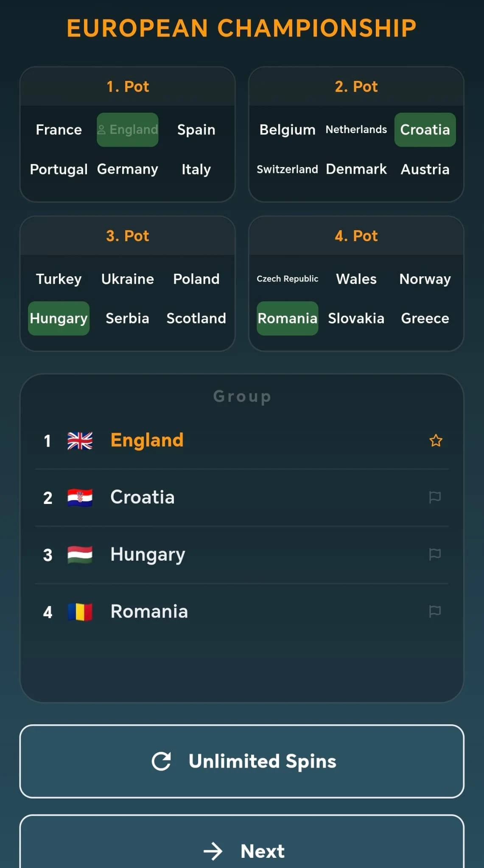
Task: Tap the flag icon beside Croatia
Action: pyautogui.click(x=435, y=497)
